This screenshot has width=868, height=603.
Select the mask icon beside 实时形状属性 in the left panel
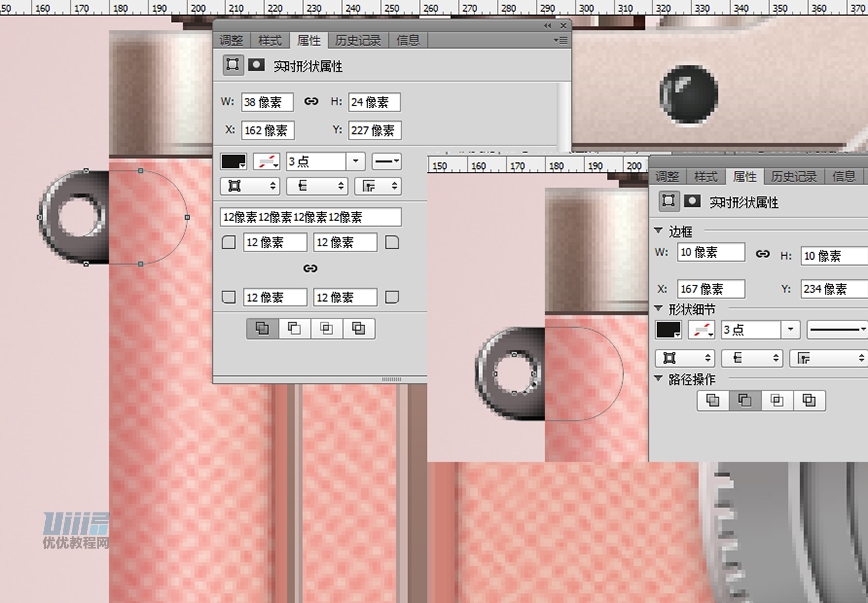[x=256, y=66]
